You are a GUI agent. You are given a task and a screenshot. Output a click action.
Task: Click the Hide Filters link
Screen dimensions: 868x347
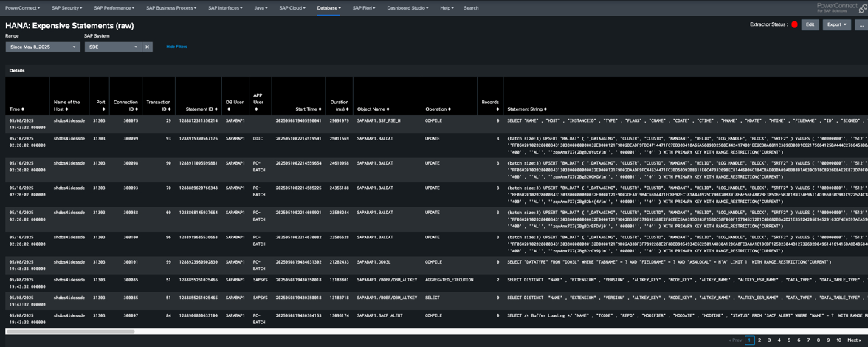pyautogui.click(x=176, y=47)
